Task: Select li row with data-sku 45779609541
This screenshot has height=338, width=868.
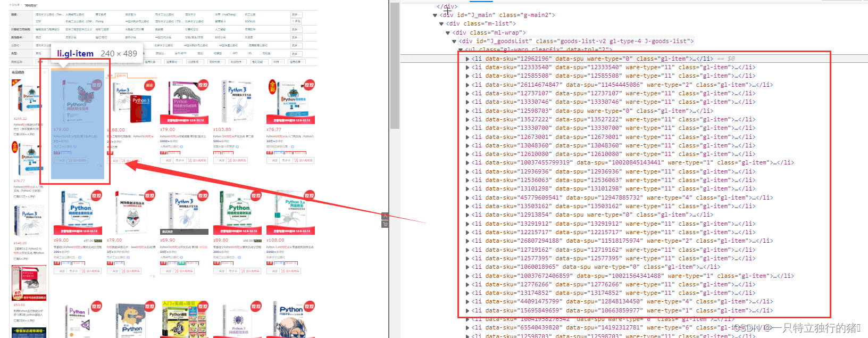Action: 622,197
